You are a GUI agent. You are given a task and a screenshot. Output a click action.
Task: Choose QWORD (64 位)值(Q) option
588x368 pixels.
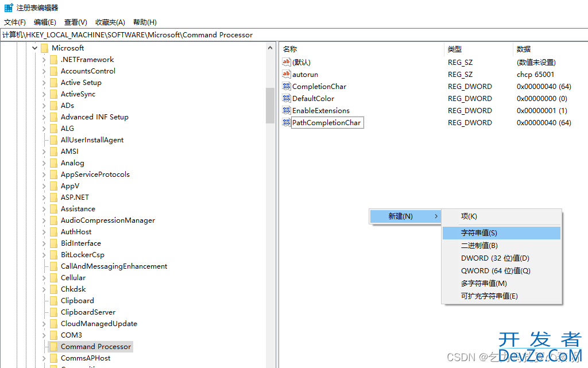tap(501, 270)
